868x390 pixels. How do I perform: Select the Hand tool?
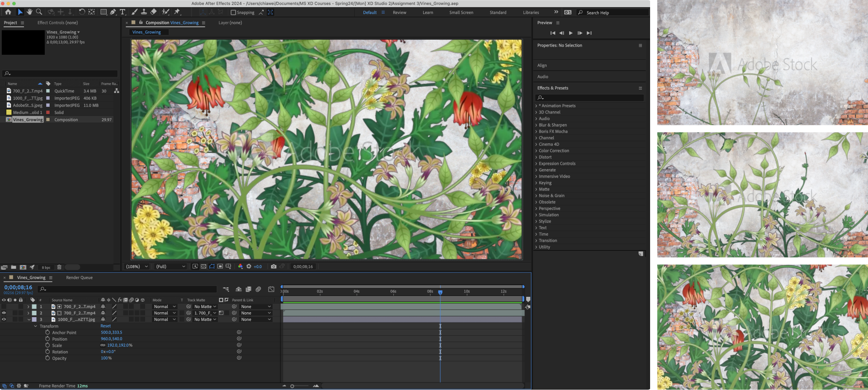pyautogui.click(x=29, y=12)
